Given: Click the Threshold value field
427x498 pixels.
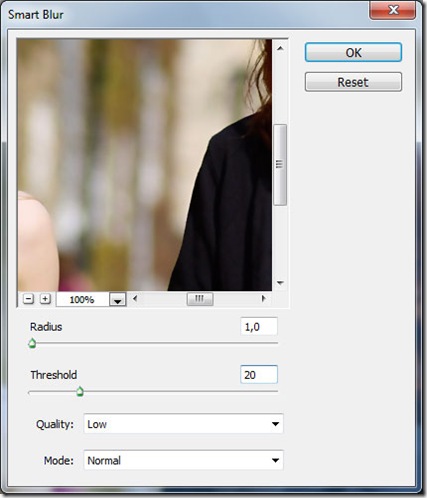Looking at the screenshot, I should (x=259, y=374).
